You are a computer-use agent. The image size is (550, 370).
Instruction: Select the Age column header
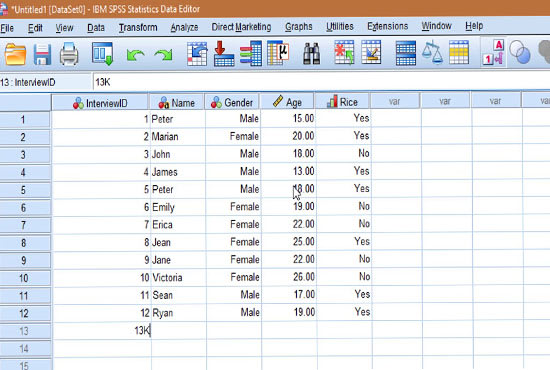coord(287,102)
